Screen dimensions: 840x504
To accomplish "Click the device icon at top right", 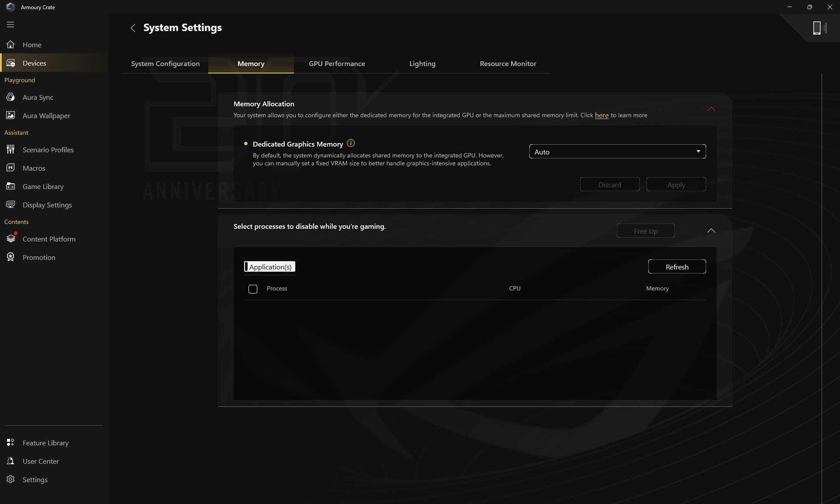I will coord(819,28).
